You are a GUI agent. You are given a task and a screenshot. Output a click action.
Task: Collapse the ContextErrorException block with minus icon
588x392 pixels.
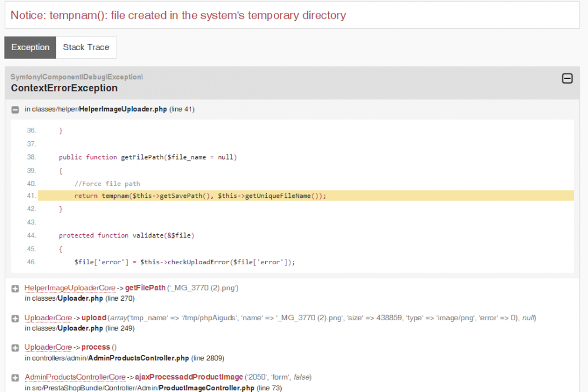567,78
